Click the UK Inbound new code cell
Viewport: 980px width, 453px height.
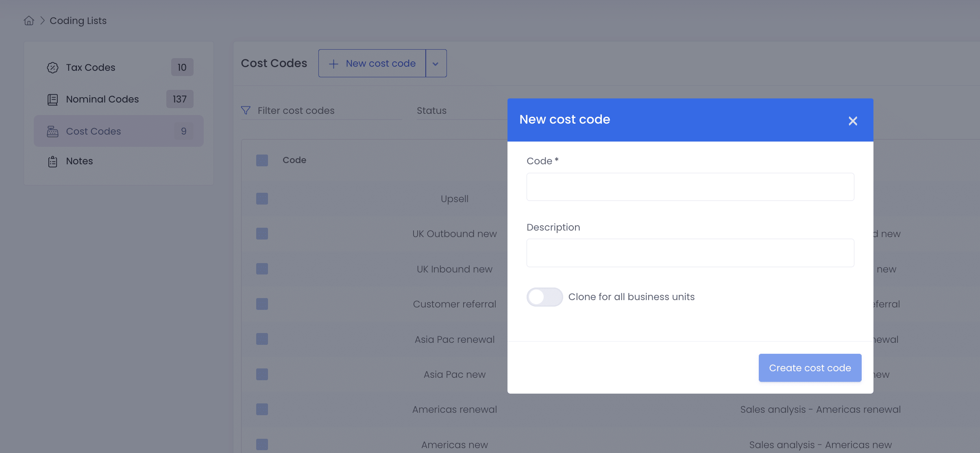point(455,269)
